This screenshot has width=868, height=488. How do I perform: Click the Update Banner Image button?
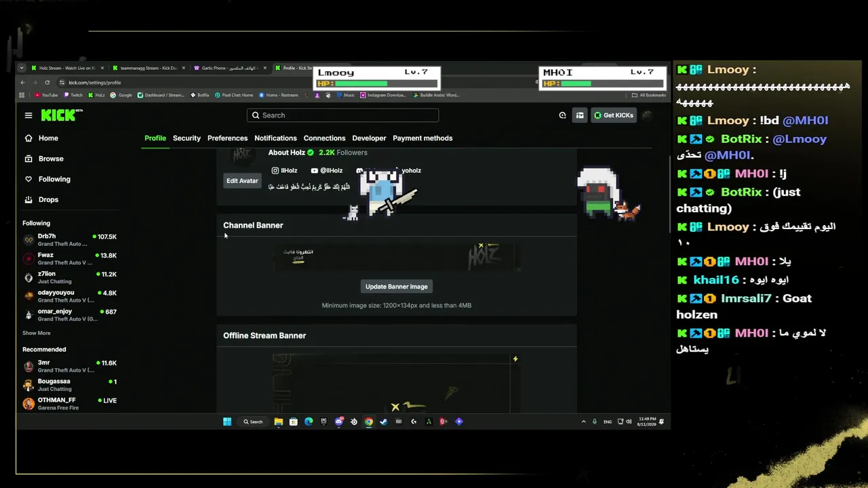point(397,287)
